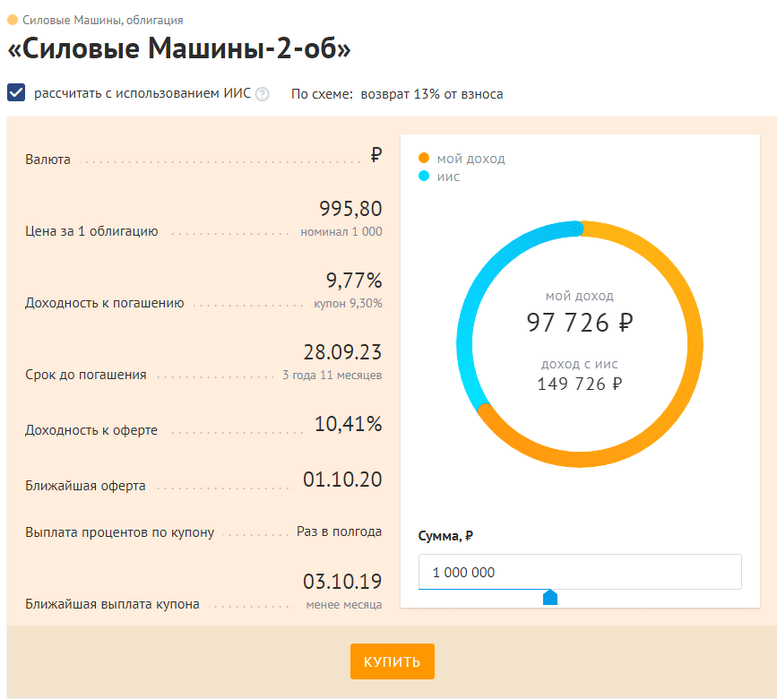Click the 'Выплата процентов по купону' label
The height and width of the screenshot is (700, 777).
click(120, 532)
